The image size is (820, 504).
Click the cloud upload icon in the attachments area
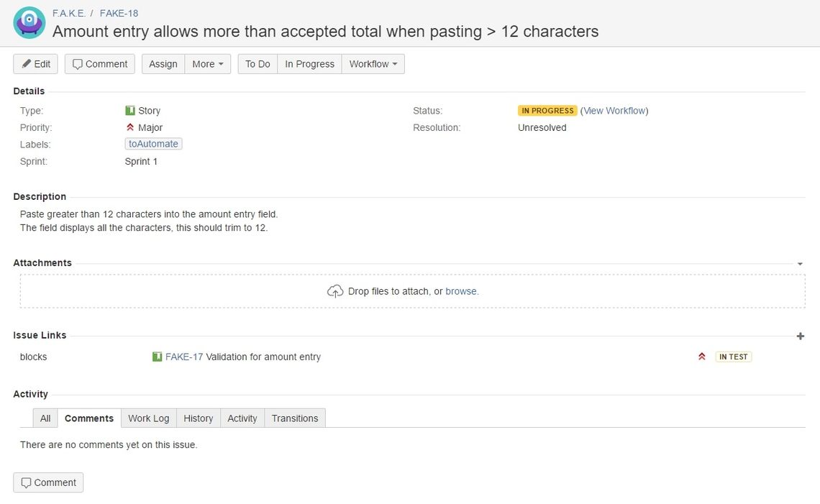click(335, 291)
